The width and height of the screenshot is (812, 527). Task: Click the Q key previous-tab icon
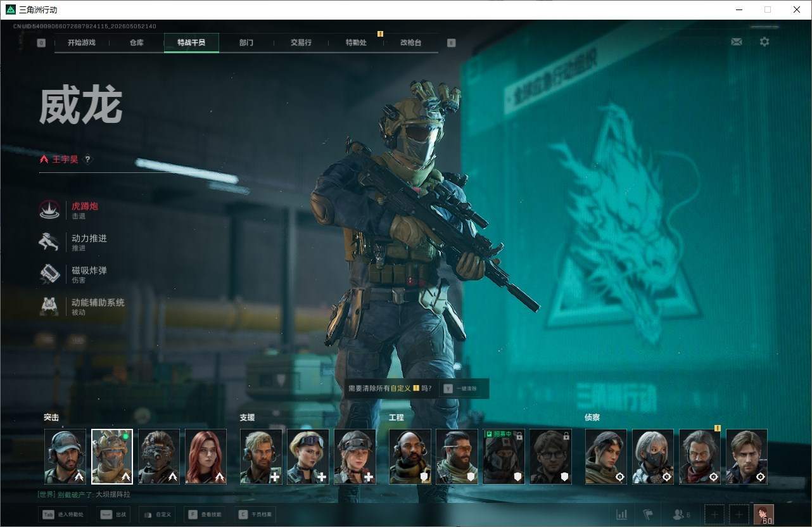click(41, 43)
